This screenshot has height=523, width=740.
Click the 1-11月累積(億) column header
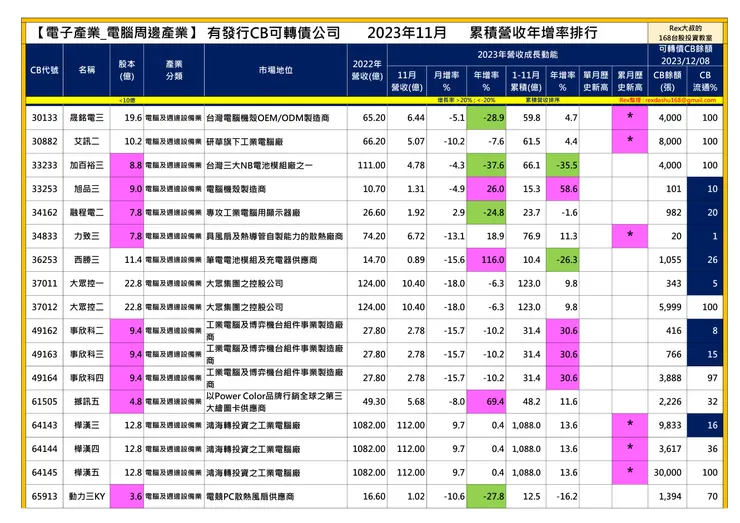tap(526, 81)
